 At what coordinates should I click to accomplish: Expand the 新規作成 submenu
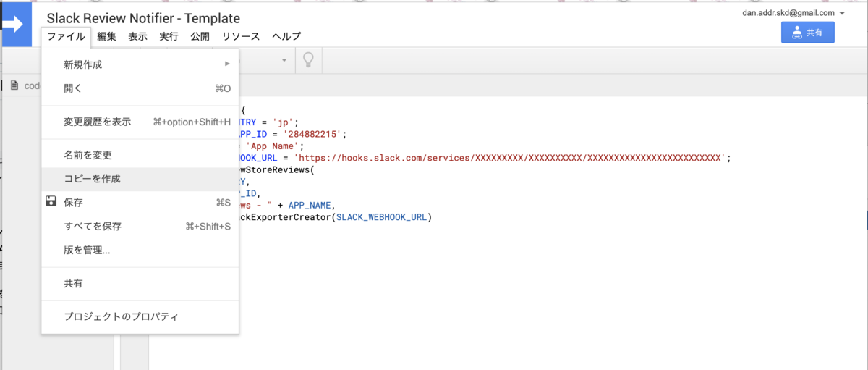[x=140, y=64]
